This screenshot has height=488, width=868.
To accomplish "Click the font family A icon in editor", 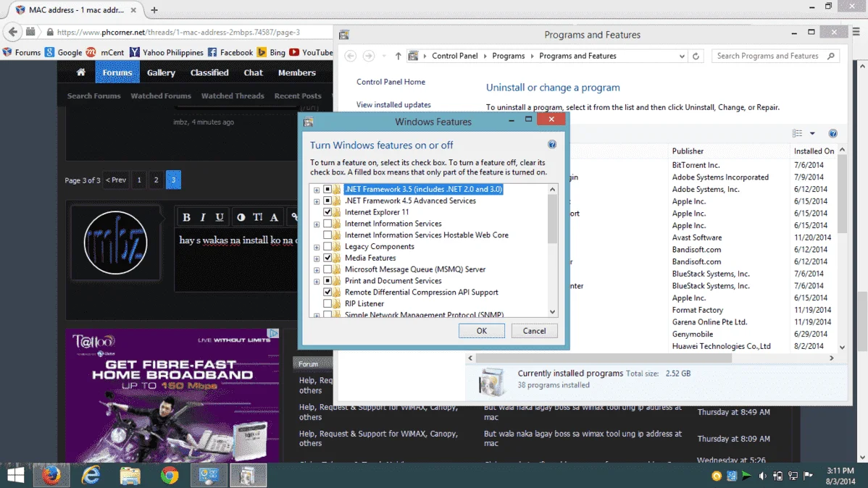I will point(274,217).
